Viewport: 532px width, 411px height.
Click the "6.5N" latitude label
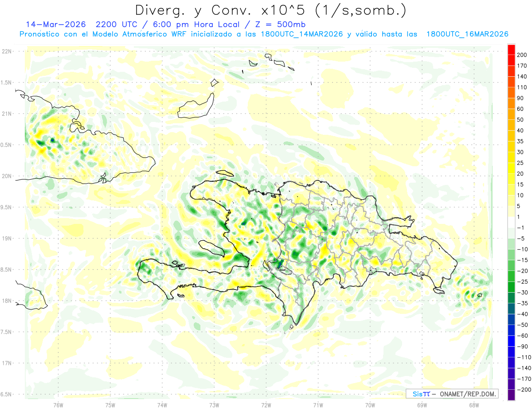tap(6, 394)
